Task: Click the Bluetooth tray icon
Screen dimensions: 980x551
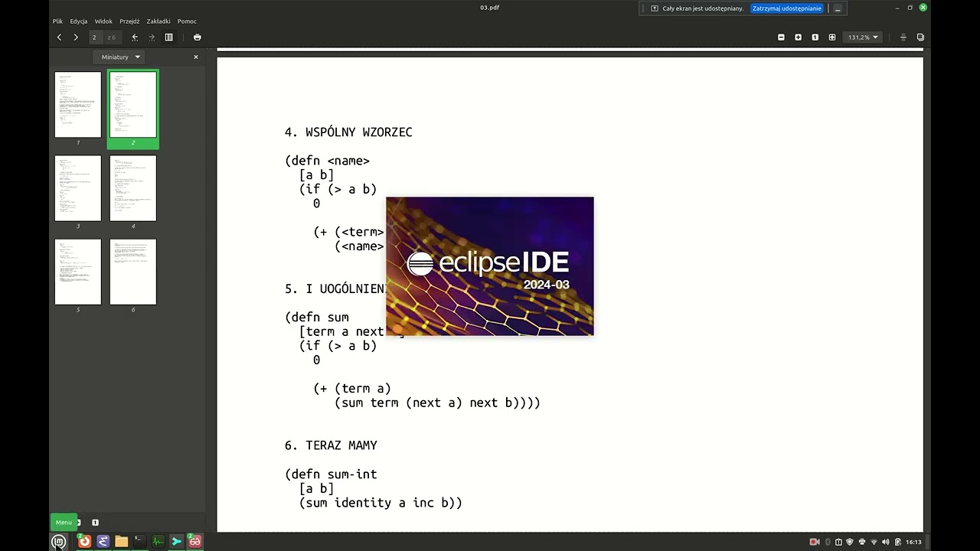Action: click(x=828, y=542)
